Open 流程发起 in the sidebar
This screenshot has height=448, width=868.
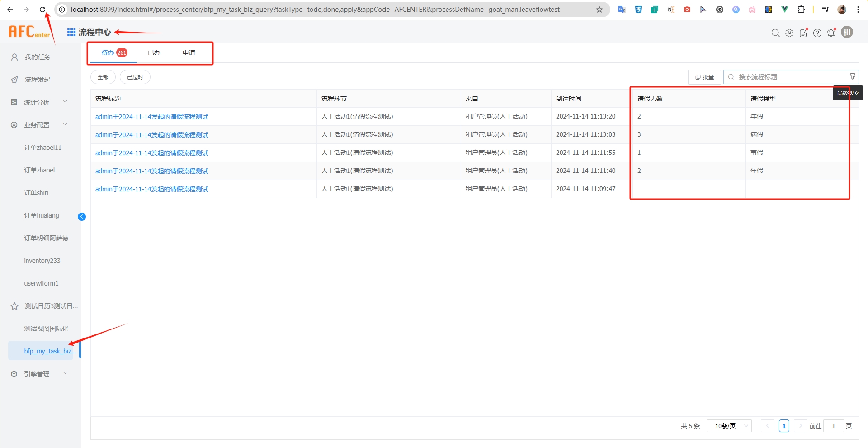pos(38,80)
